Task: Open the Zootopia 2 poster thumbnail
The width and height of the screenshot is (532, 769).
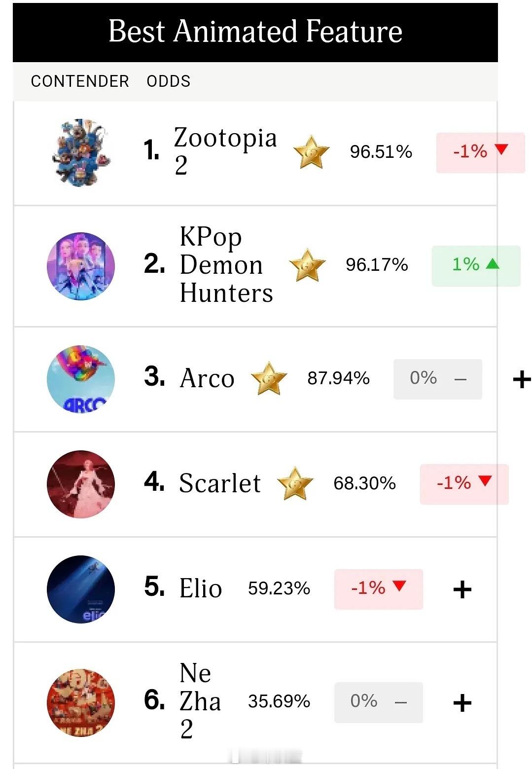Action: pyautogui.click(x=81, y=152)
